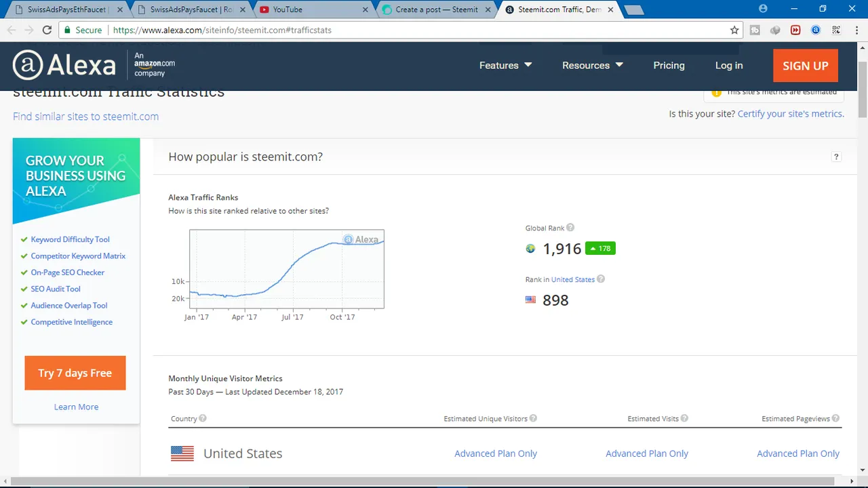Open the Chrome profile avatar icon
This screenshot has width=868, height=488.
point(763,9)
